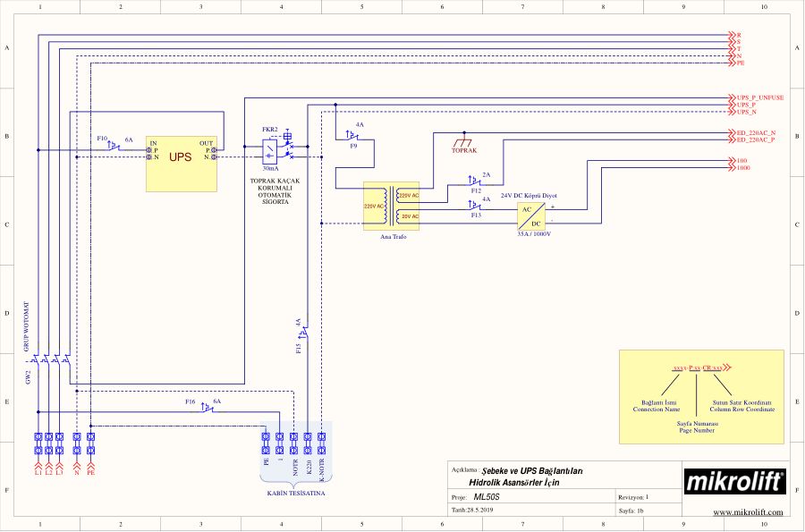
Task: Click the TOPRAK ground symbol
Action: pos(464,141)
